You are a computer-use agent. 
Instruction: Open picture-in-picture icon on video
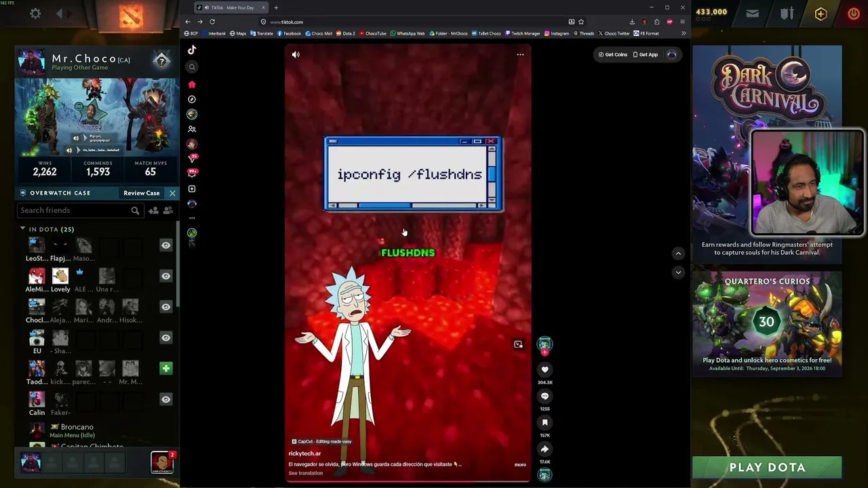(x=518, y=344)
